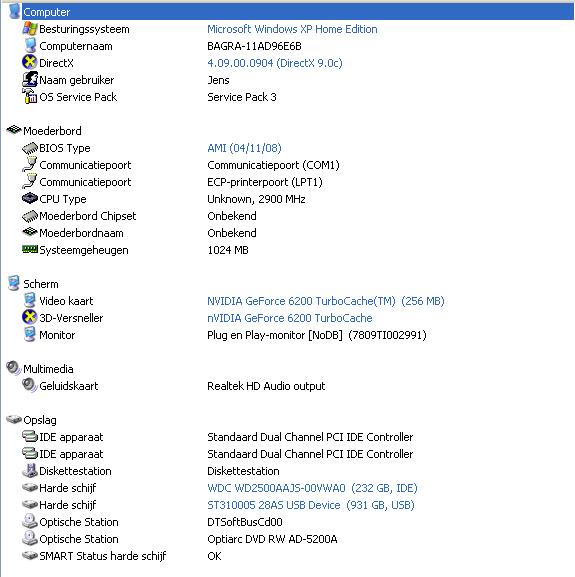
Task: Select the Computer header icon
Action: tap(14, 11)
